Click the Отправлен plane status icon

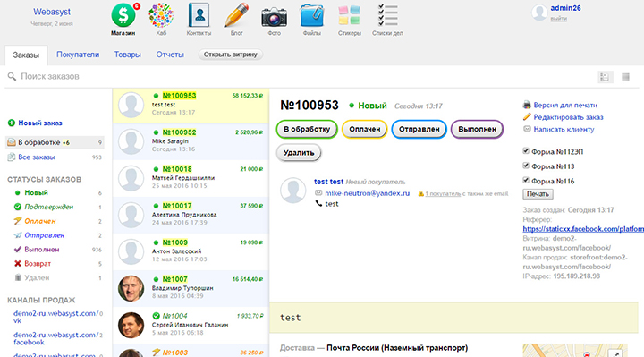click(x=18, y=235)
